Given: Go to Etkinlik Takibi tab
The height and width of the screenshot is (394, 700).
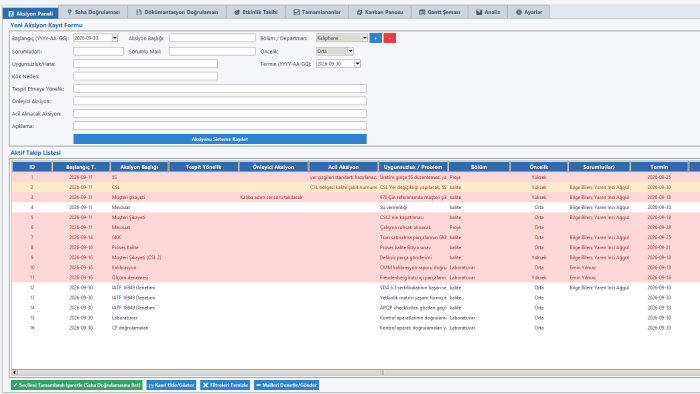Looking at the screenshot, I should click(256, 12).
